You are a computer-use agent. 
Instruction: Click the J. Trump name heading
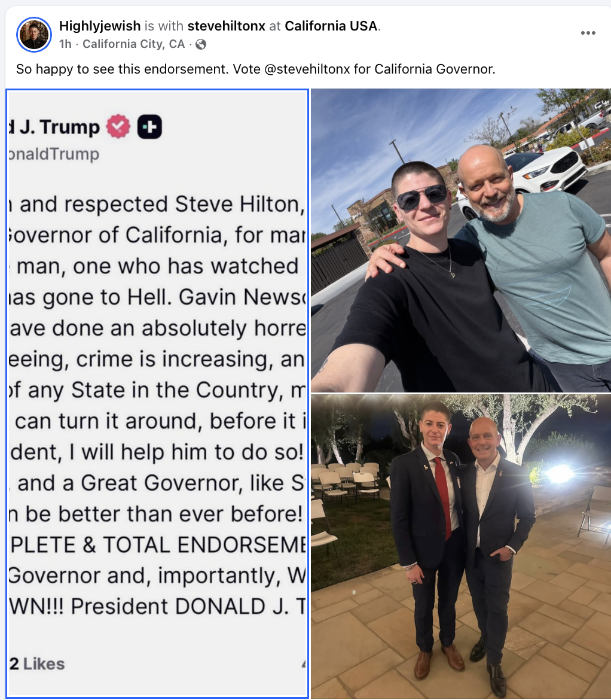[54, 127]
